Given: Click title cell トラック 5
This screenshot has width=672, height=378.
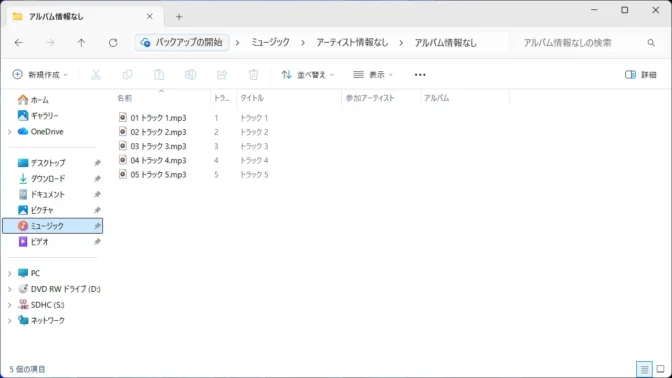Looking at the screenshot, I should pyautogui.click(x=254, y=174).
